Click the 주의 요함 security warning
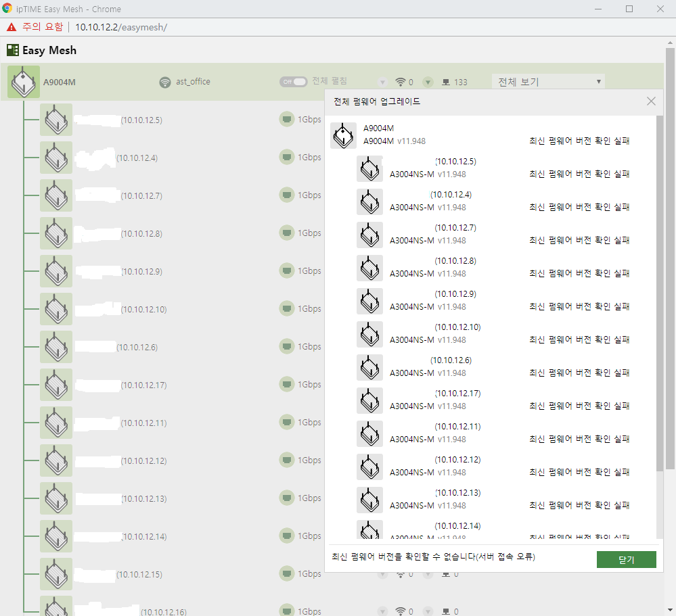676x616 pixels. pos(35,27)
